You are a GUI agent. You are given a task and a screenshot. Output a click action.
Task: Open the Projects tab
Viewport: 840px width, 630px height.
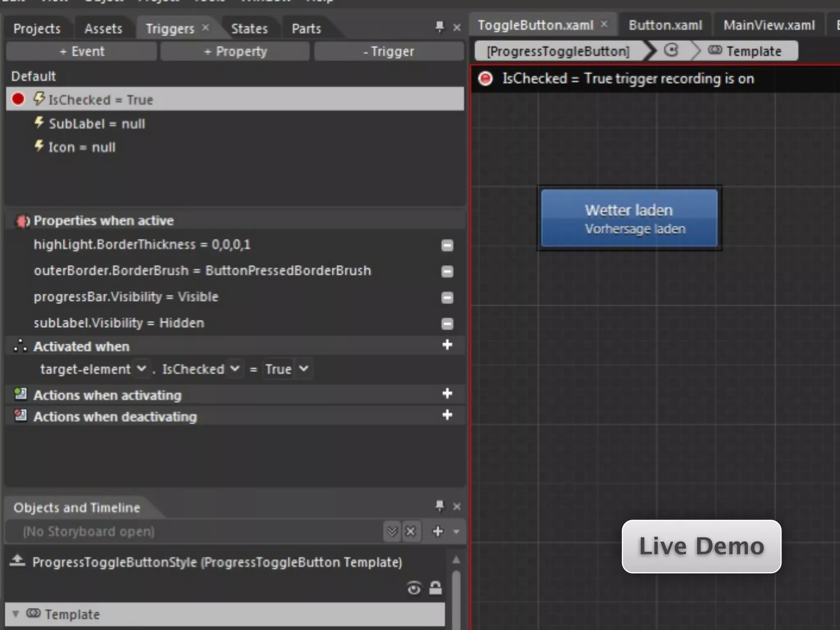[x=37, y=29]
